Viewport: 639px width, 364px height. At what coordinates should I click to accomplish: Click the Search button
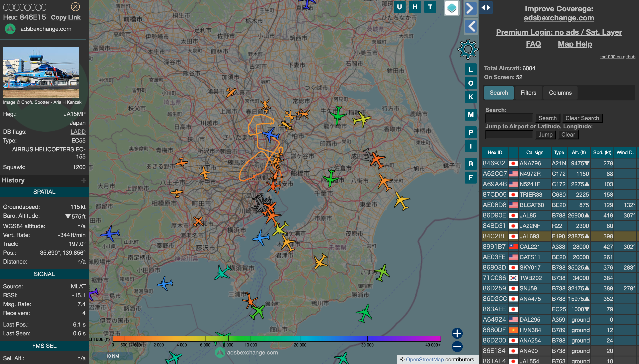[547, 118]
